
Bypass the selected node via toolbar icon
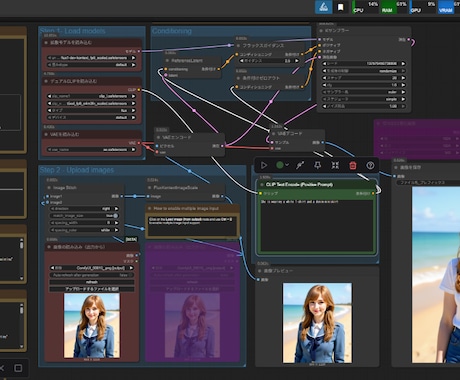point(300,165)
